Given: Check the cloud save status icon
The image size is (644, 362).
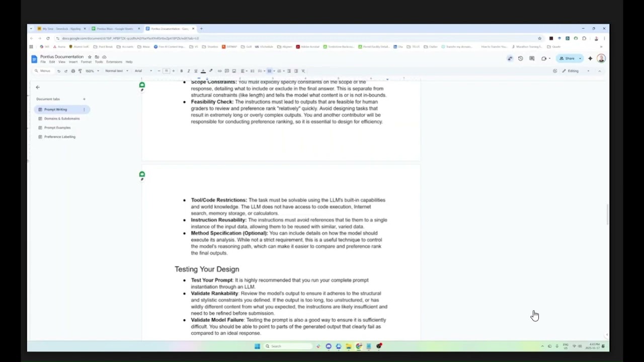Looking at the screenshot, I should click(x=104, y=57).
